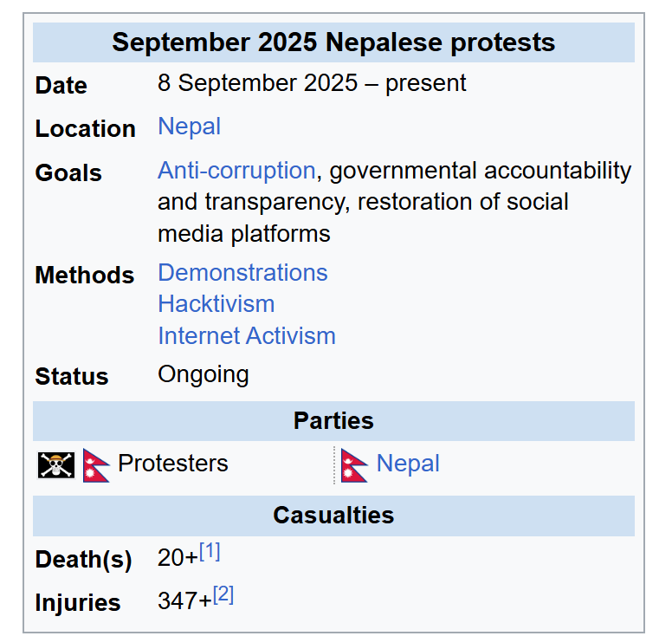The height and width of the screenshot is (636, 672).
Task: Follow the Hacktivism link
Action: (x=216, y=304)
